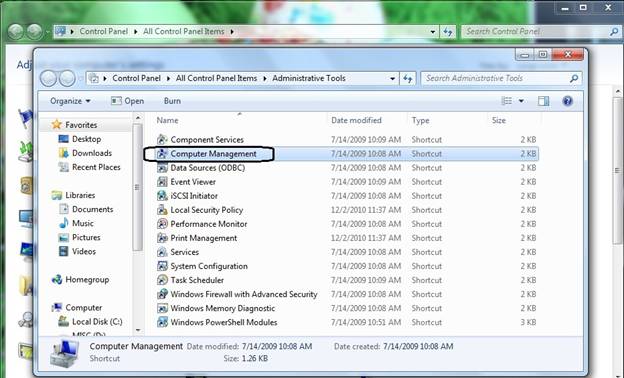Click the Task Scheduler clock icon
Screen dimensions: 624x378
click(x=162, y=280)
